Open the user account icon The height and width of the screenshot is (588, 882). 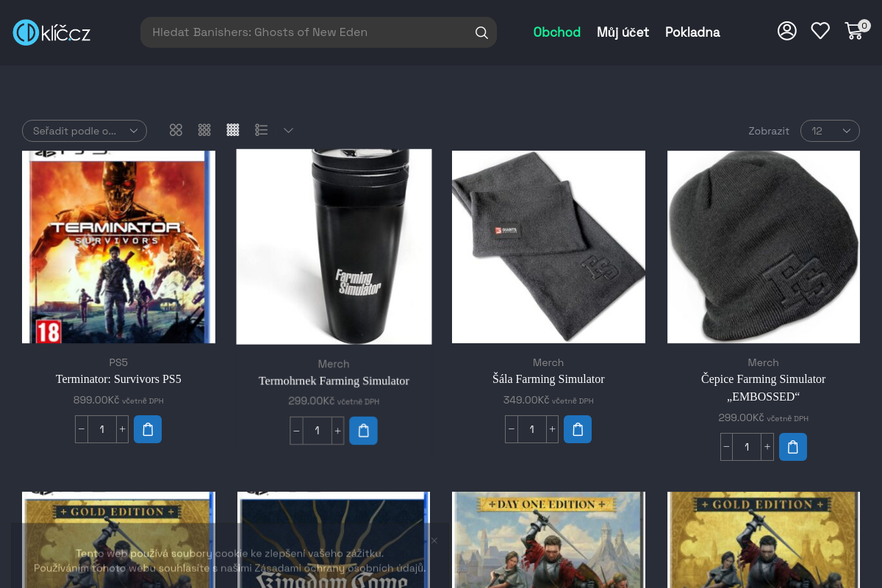(x=787, y=31)
